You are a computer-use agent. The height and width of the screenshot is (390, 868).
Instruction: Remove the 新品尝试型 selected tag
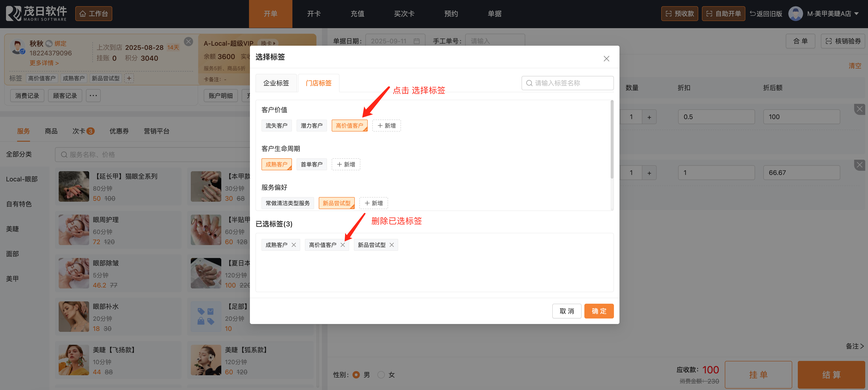pos(392,245)
